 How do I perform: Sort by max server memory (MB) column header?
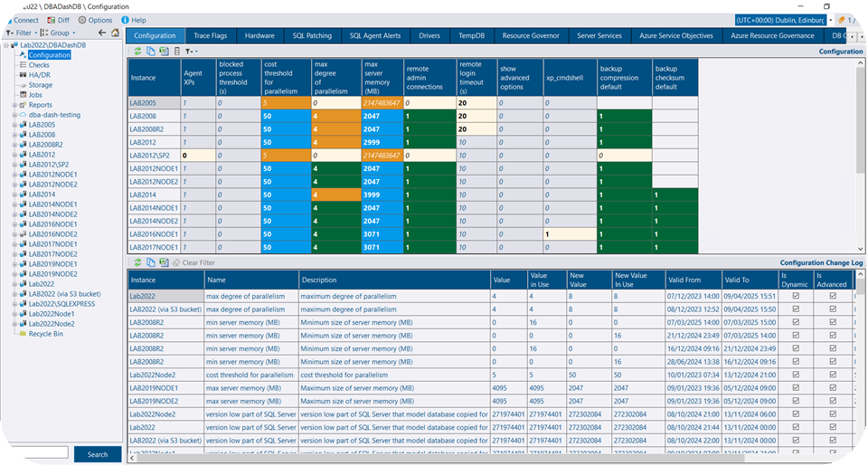382,78
